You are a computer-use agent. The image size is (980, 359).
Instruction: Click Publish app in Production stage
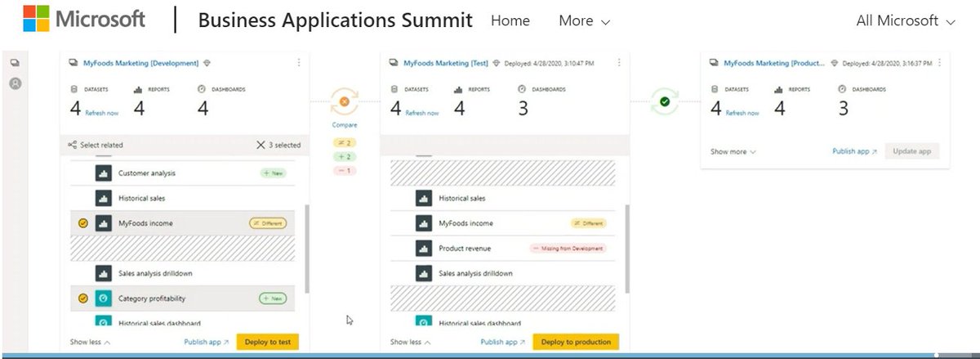coord(855,151)
